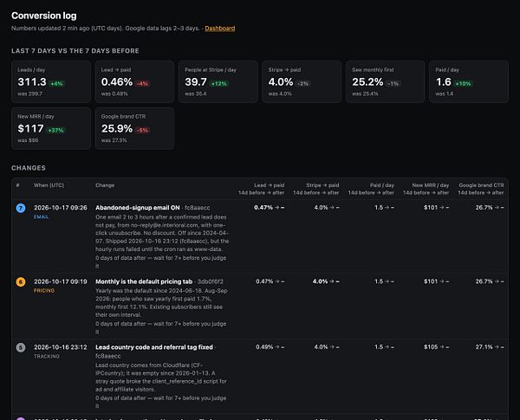Click the -5% badge on Google brand CTR
Viewport: 520px width, 420px height.
pyautogui.click(x=142, y=130)
